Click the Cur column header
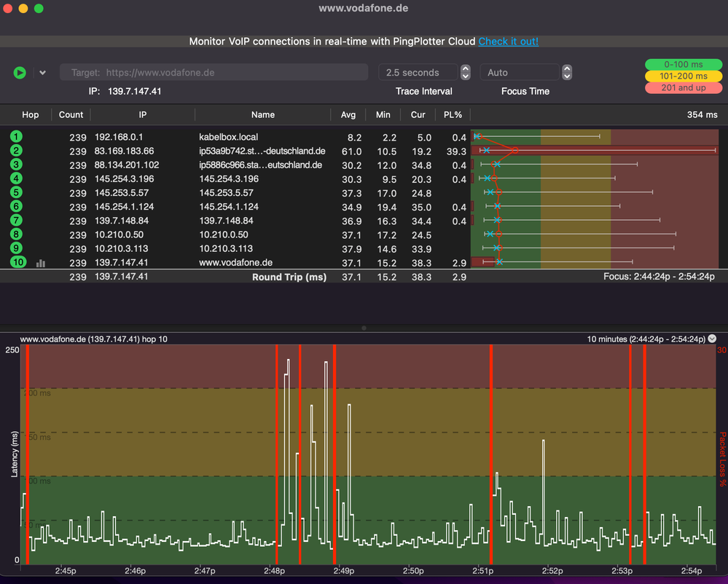This screenshot has width=728, height=584. 418,114
